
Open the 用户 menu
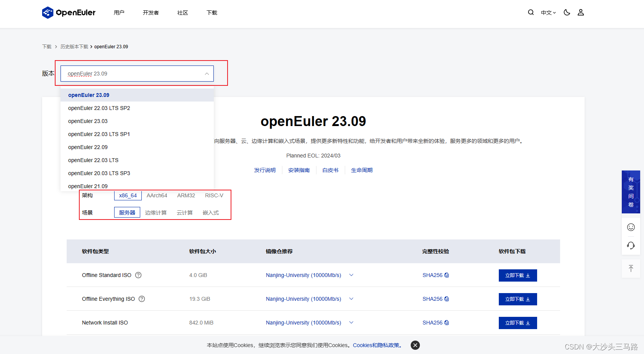[x=119, y=13]
